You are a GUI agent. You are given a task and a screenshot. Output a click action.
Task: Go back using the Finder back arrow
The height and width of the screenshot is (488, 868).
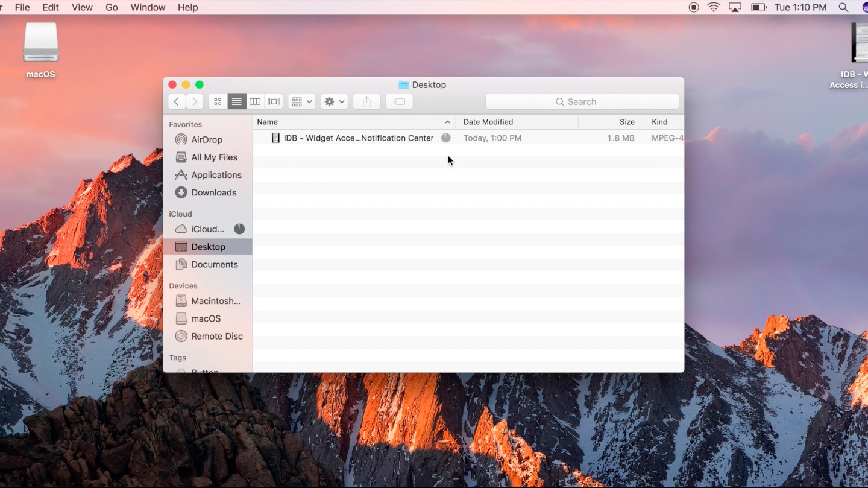176,102
